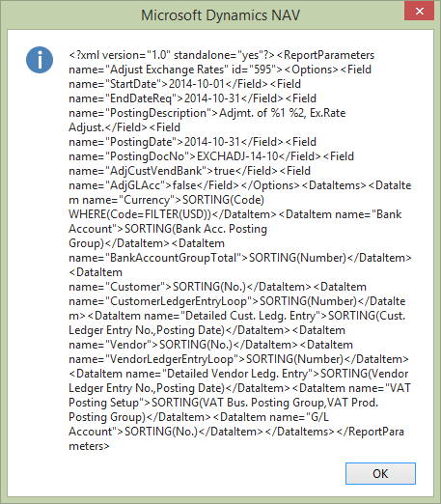Viewport: 441px width, 504px height.
Task: Click the Microsoft Dynamics NAV title text
Action: coord(221,15)
